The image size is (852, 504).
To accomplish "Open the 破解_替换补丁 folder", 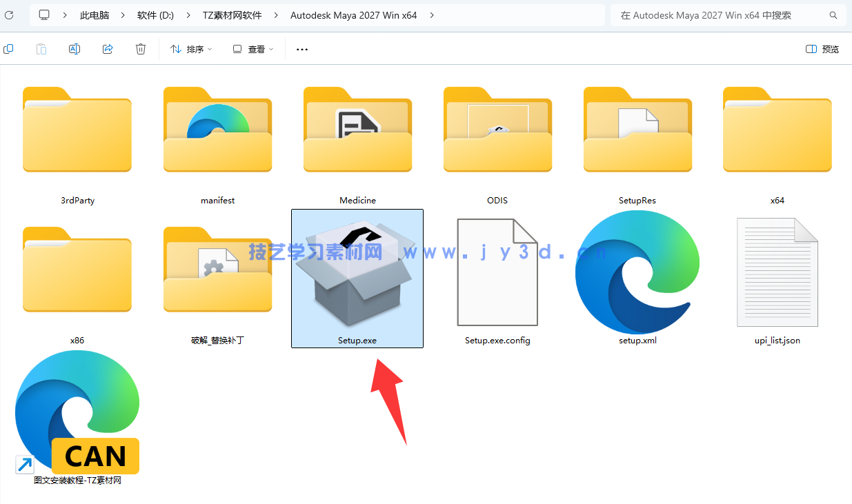I will [x=217, y=270].
